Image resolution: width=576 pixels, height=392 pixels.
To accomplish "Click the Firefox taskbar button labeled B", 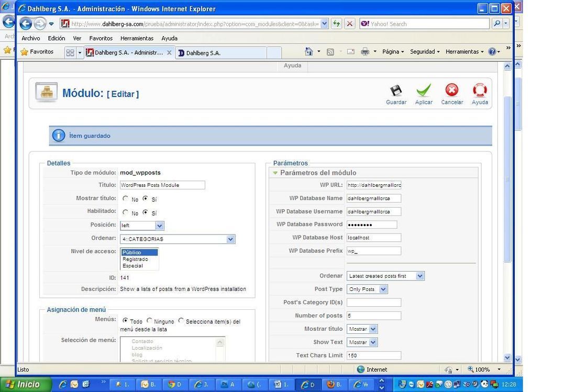I will 335,384.
